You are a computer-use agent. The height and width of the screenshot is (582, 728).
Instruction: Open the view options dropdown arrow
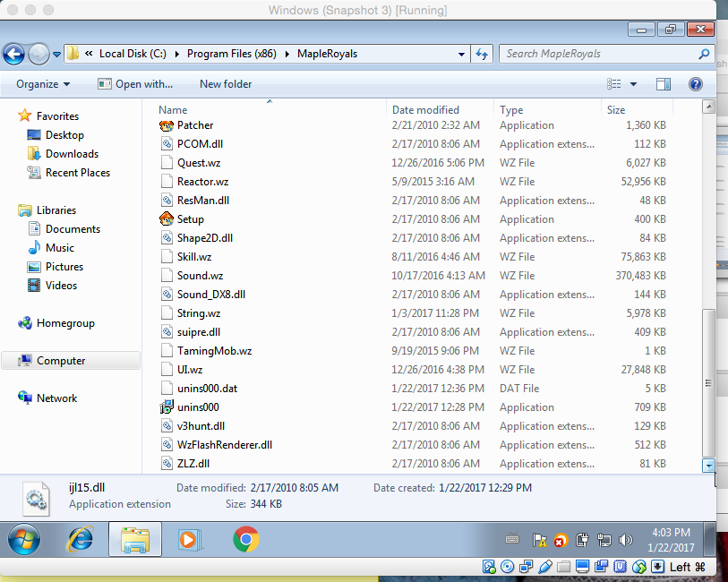pos(633,84)
